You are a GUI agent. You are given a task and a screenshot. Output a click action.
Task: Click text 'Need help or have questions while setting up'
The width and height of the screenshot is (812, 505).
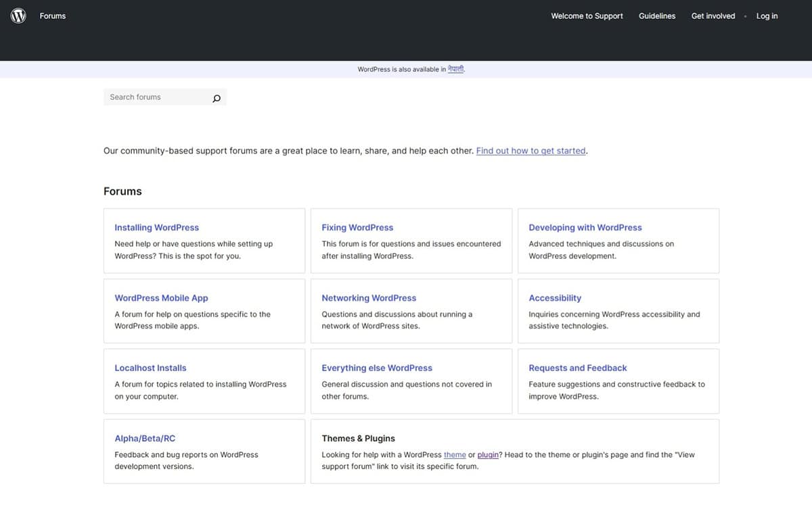coord(194,244)
